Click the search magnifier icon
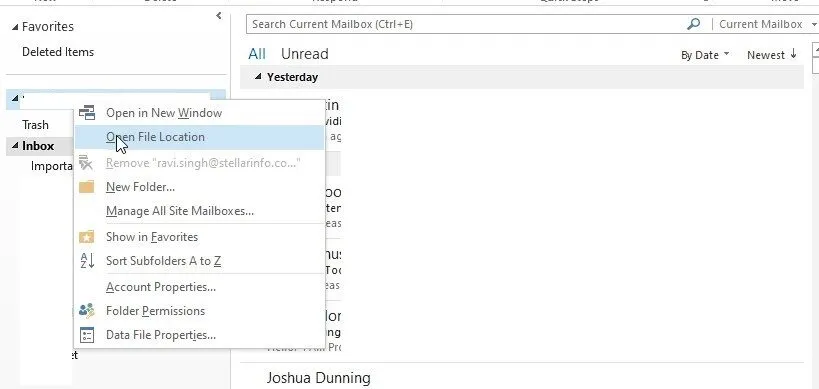This screenshot has width=819, height=389. click(x=693, y=24)
